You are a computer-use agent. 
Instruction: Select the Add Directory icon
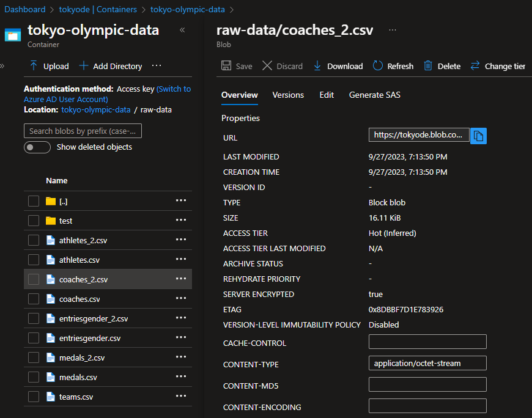[x=111, y=66]
